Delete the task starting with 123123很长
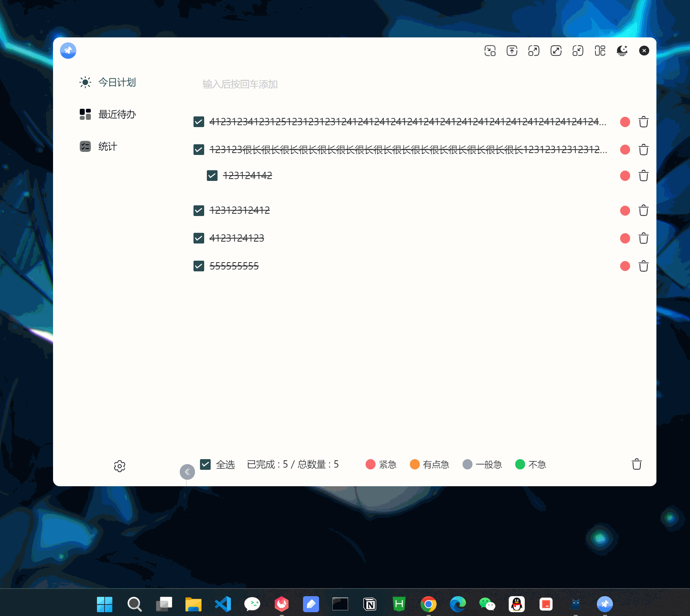Image resolution: width=690 pixels, height=616 pixels. 643,150
